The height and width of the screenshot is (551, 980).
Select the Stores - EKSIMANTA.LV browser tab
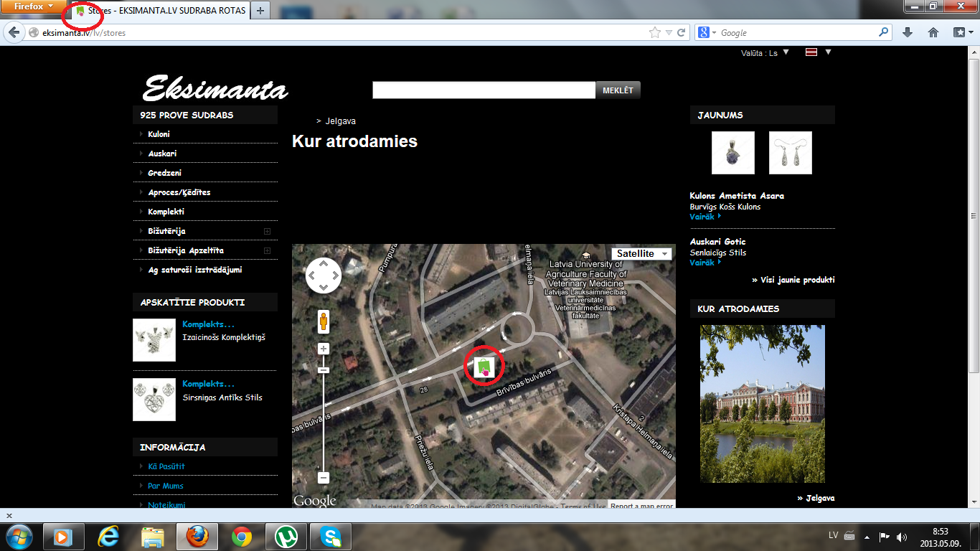point(159,11)
